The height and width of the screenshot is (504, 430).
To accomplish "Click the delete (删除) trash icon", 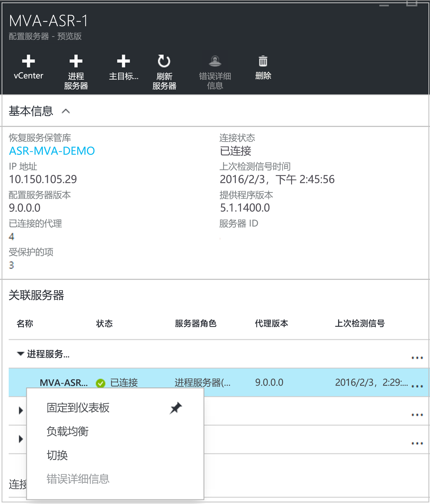I will (263, 61).
